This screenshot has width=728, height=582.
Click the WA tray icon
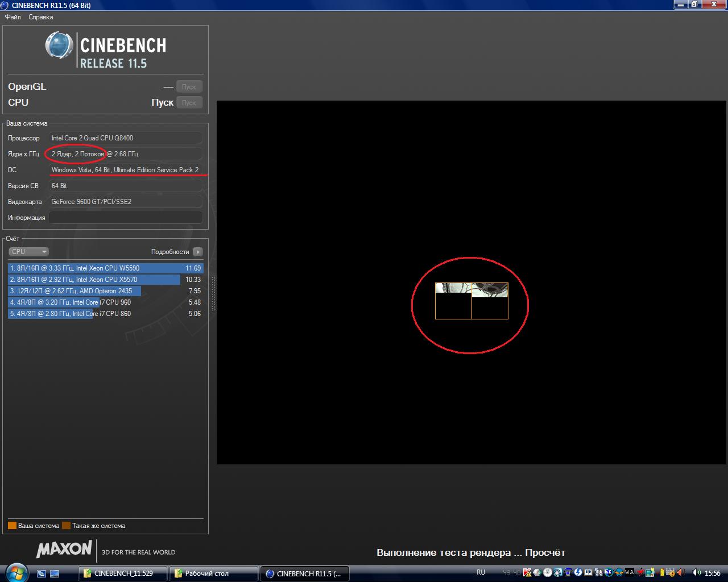click(x=629, y=573)
